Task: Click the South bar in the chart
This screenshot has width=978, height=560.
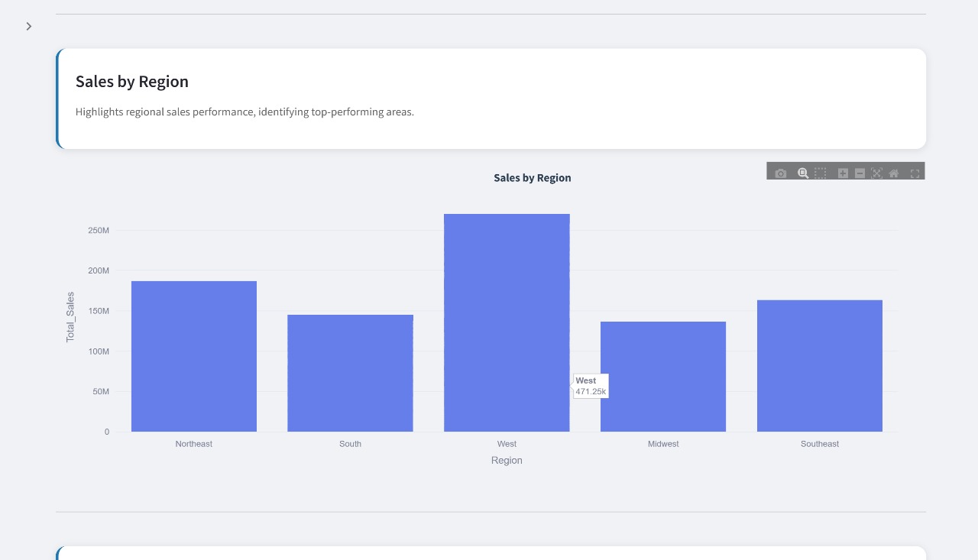Action: point(350,373)
